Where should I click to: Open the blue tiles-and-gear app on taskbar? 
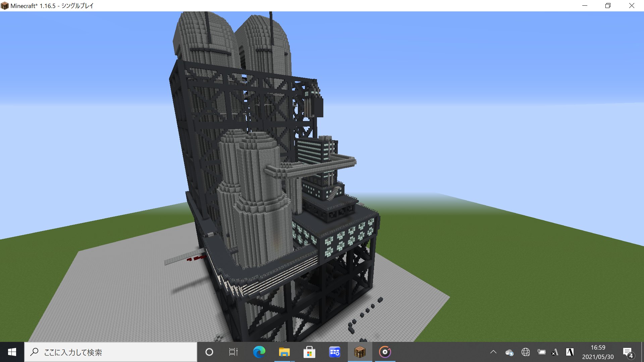tap(334, 352)
